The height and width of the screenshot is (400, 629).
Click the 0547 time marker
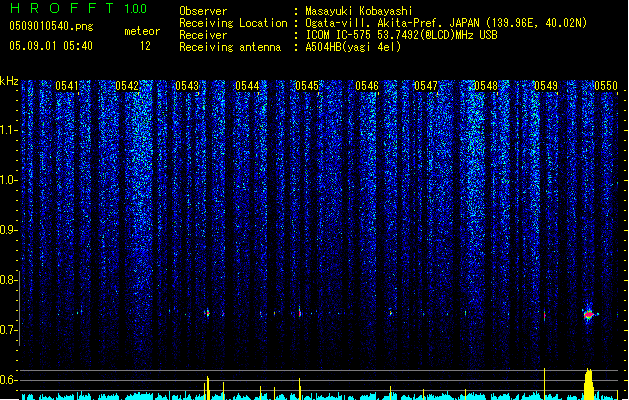click(426, 86)
